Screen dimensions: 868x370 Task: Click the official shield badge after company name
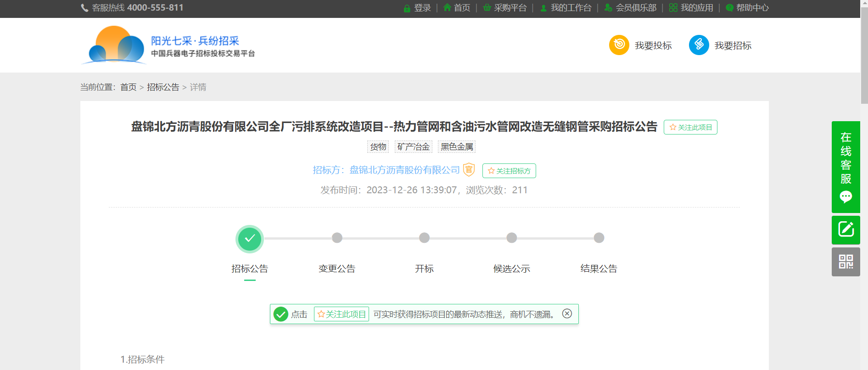pos(469,170)
